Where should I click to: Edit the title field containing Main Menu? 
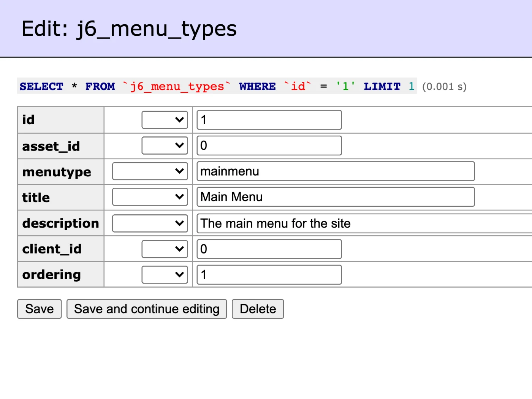336,197
